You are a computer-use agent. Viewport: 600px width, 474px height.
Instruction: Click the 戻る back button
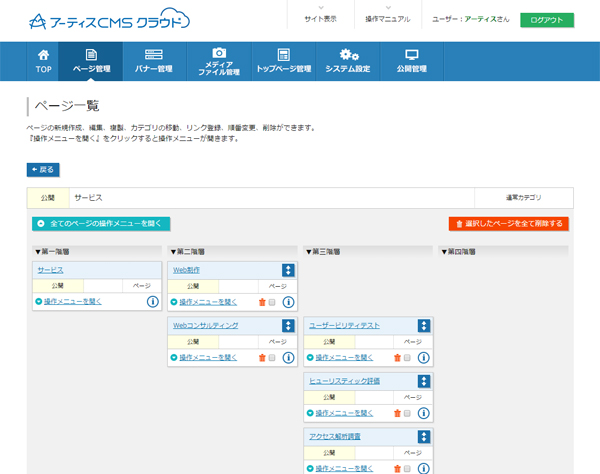click(43, 169)
